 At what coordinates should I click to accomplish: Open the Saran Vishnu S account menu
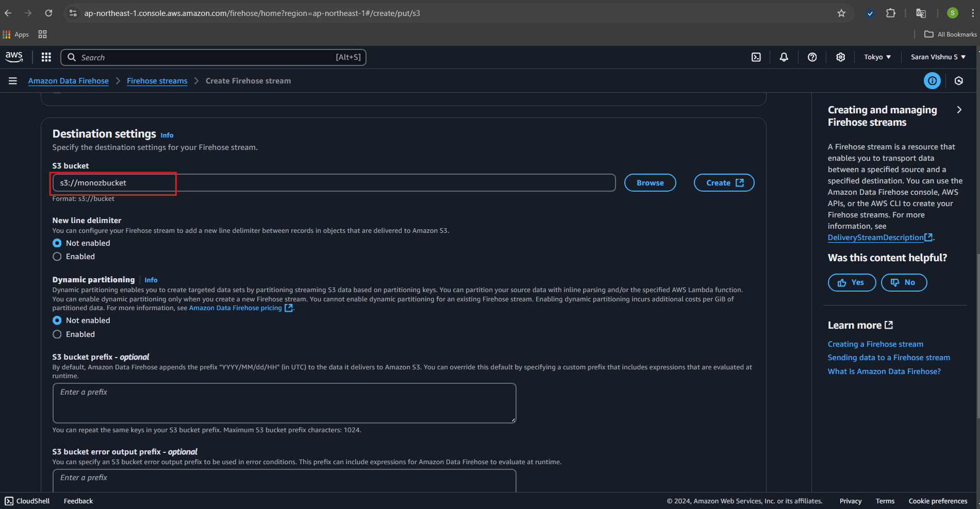(x=938, y=57)
